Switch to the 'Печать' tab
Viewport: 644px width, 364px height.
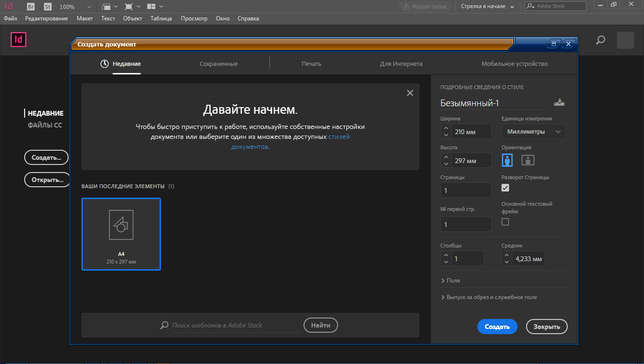[312, 64]
